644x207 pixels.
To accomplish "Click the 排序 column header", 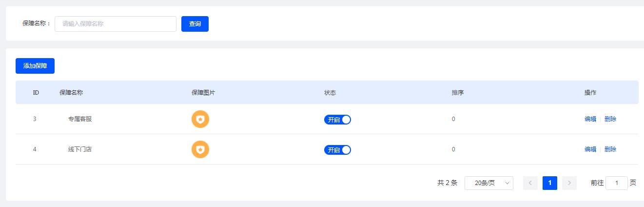I will tap(458, 93).
